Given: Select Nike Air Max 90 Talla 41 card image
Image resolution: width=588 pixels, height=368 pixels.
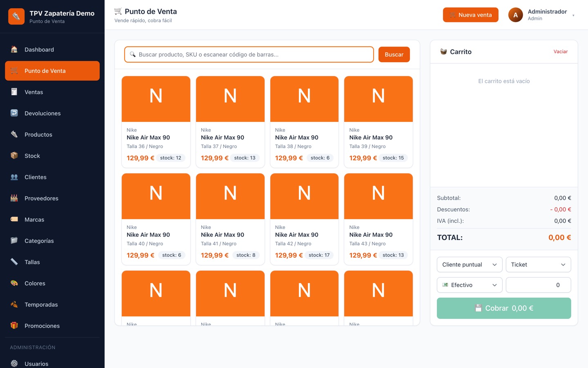Looking at the screenshot, I should pyautogui.click(x=230, y=196).
